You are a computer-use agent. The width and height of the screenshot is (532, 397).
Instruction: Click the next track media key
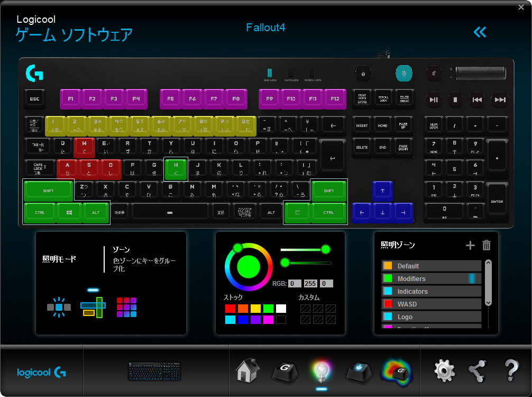point(500,100)
